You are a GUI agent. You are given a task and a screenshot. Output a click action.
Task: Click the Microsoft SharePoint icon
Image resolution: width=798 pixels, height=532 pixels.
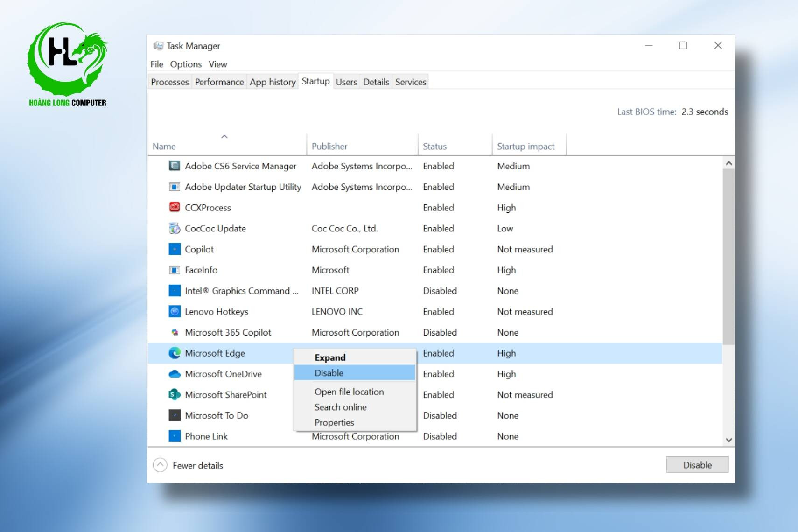pyautogui.click(x=174, y=395)
